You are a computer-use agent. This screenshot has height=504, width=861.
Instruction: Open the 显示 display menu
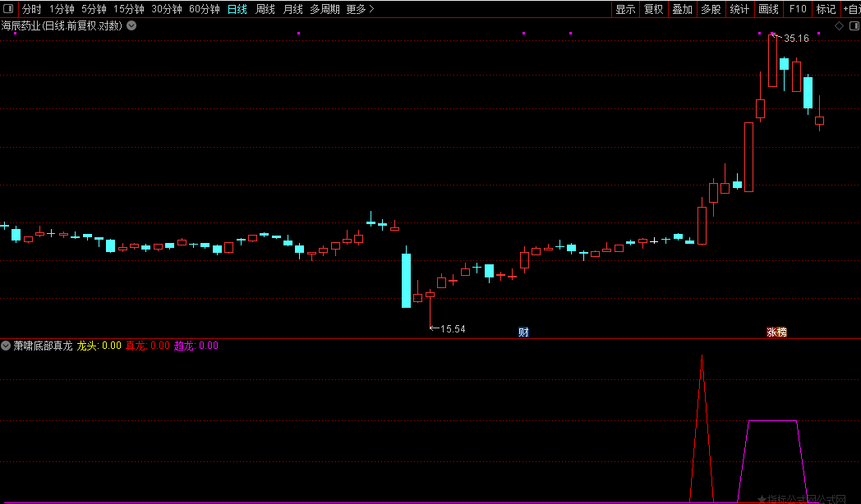(x=625, y=9)
